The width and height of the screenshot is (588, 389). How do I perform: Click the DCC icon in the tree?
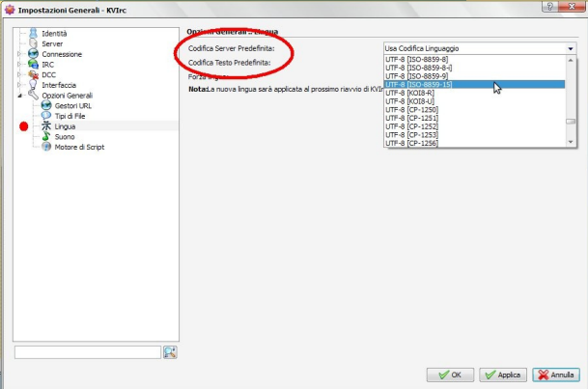click(x=34, y=74)
